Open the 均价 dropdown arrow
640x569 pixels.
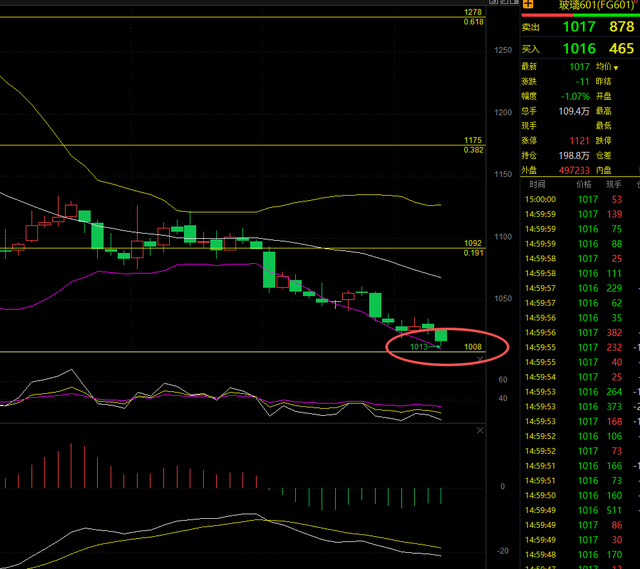[616, 68]
